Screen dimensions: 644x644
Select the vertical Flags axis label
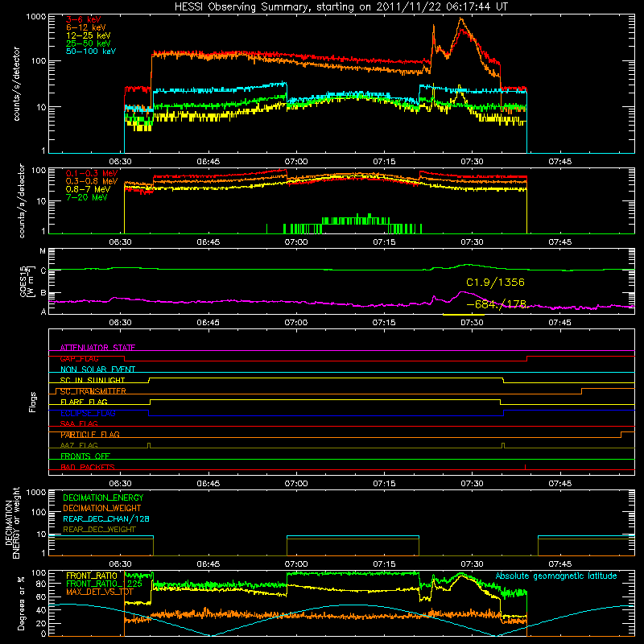click(33, 402)
